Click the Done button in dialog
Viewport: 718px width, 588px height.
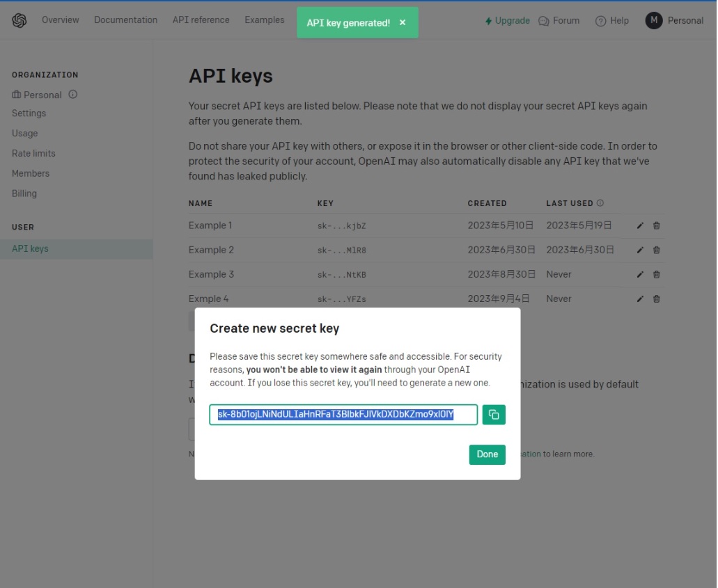[487, 454]
